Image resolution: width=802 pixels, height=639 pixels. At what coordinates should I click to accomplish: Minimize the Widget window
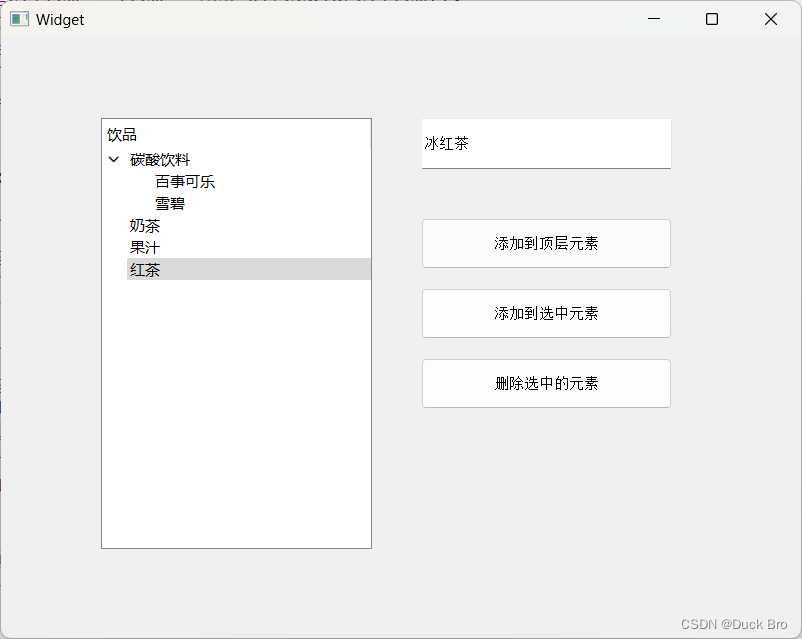click(x=653, y=18)
